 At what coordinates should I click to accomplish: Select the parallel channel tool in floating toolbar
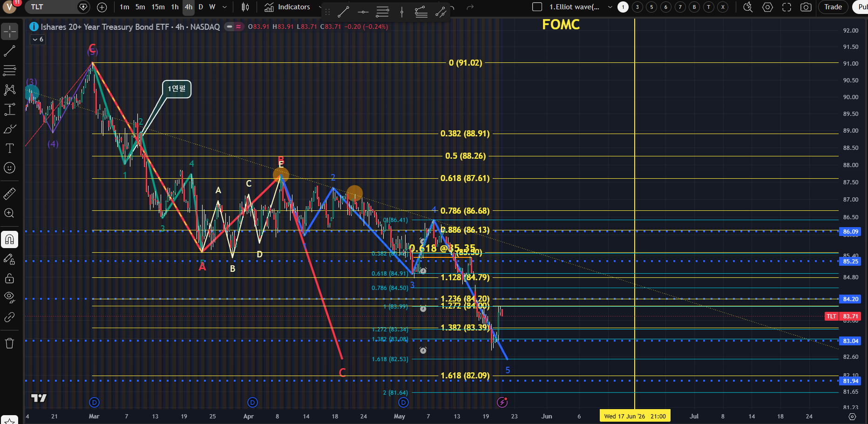click(x=441, y=12)
